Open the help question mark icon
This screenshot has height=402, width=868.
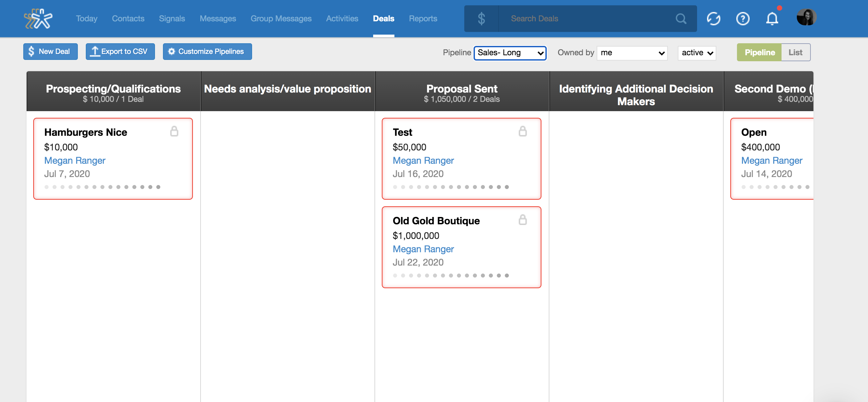click(743, 19)
